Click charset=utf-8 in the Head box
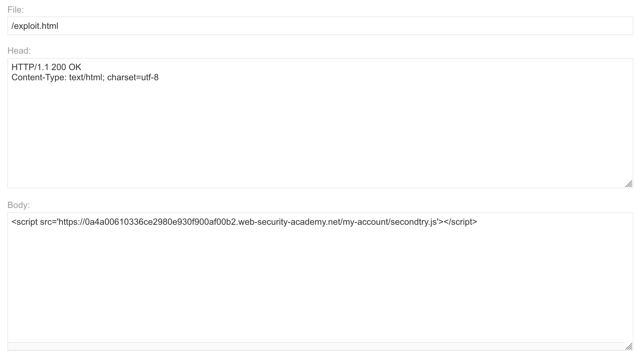Viewport: 644px width, 355px height. tap(133, 77)
